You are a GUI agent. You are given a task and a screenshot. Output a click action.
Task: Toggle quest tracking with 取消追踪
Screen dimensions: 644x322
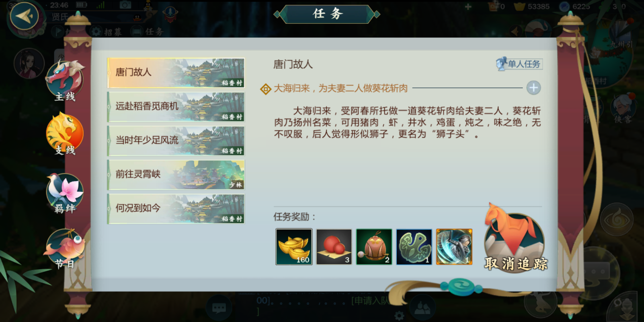pyautogui.click(x=516, y=239)
